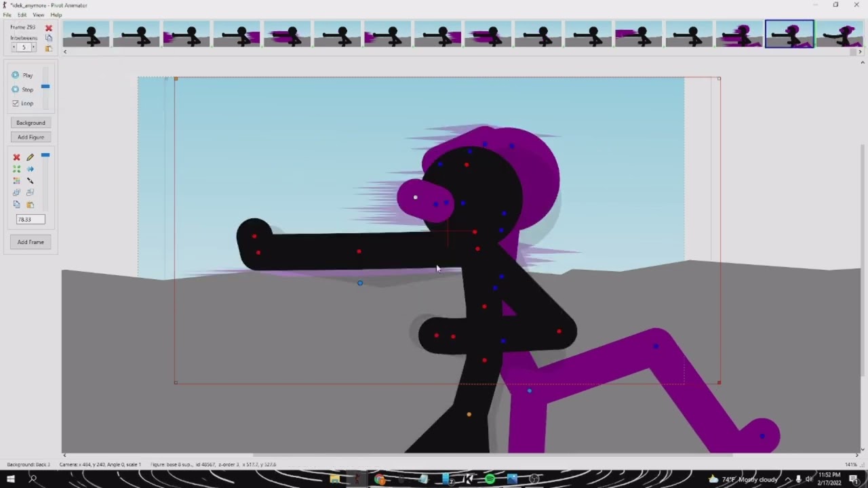The height and width of the screenshot is (488, 868).
Task: Stop the animation playback
Action: (22, 89)
